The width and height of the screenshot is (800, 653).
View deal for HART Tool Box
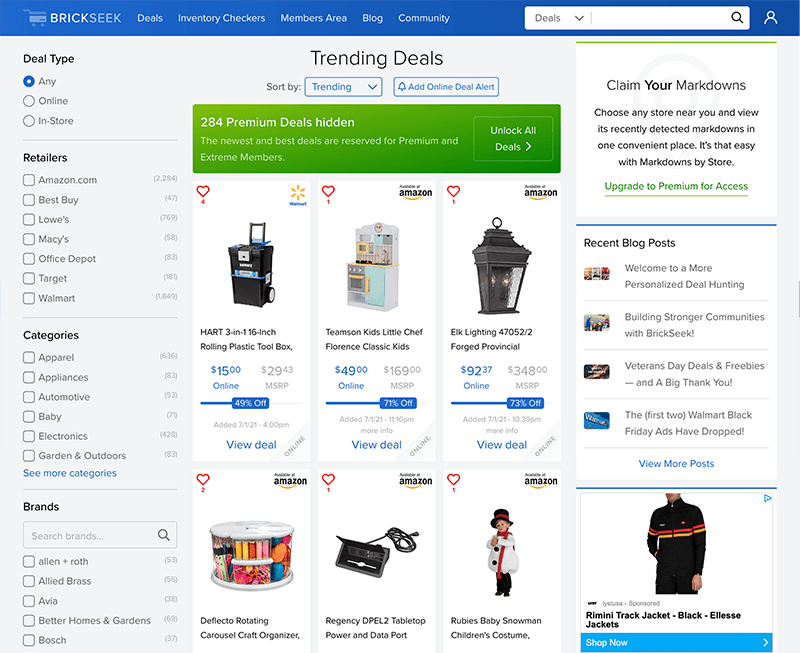pyautogui.click(x=251, y=445)
